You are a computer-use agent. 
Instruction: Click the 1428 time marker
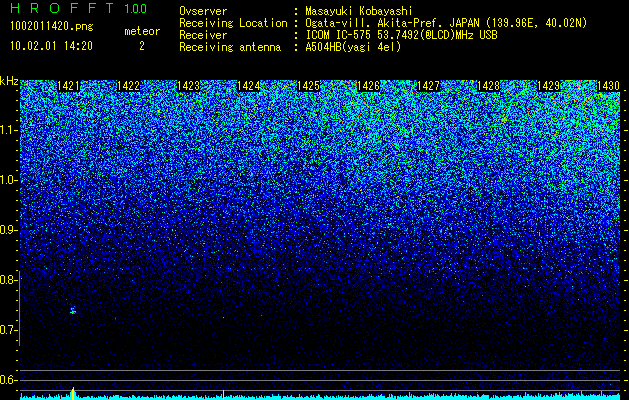(x=488, y=86)
